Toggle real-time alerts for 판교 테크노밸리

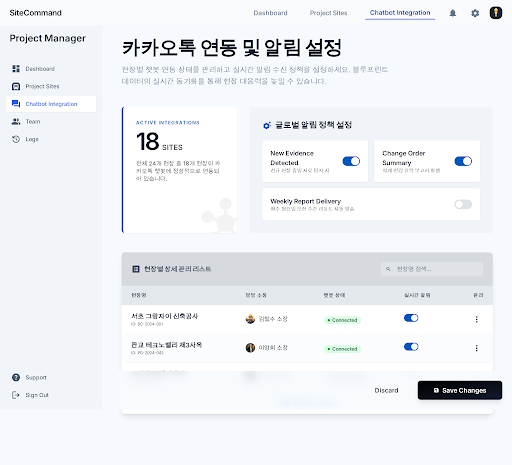pyautogui.click(x=411, y=347)
